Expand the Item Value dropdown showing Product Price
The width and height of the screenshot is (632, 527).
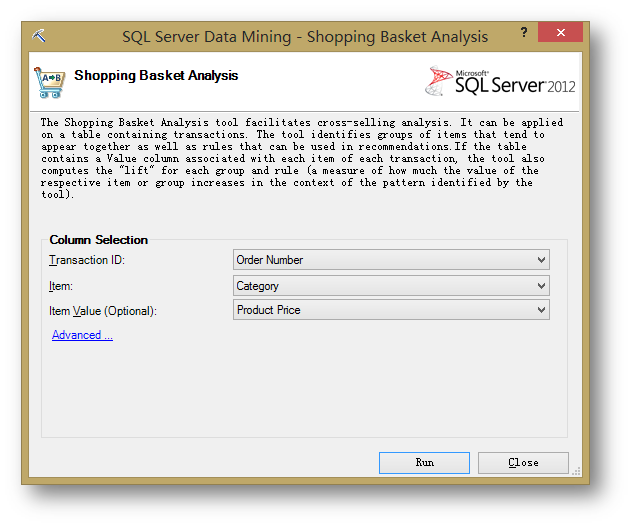(x=391, y=310)
